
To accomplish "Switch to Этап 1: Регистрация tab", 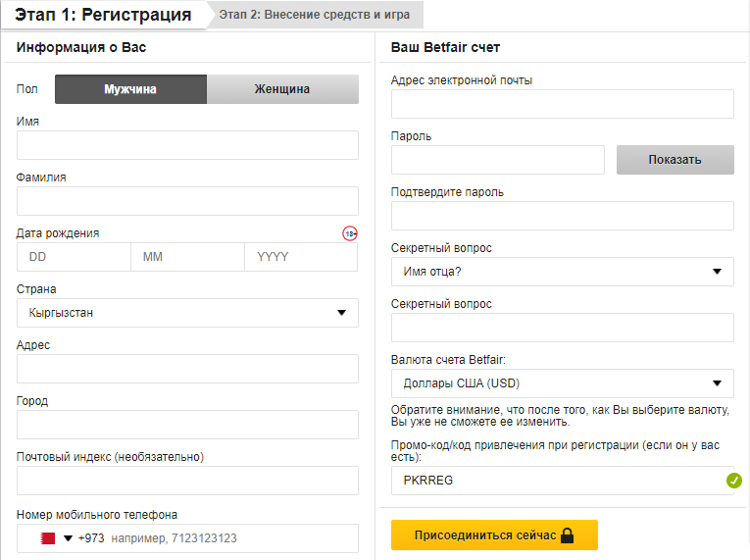I will pyautogui.click(x=103, y=15).
